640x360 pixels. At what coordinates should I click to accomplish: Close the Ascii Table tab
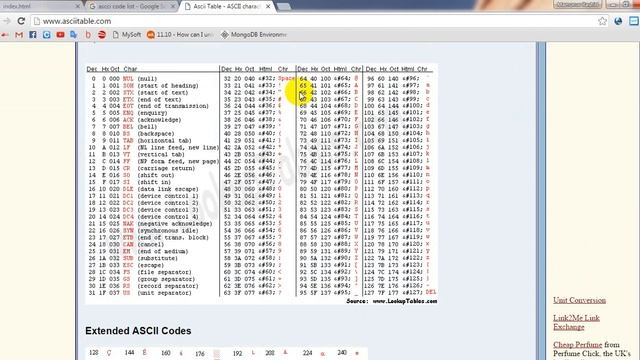click(268, 7)
